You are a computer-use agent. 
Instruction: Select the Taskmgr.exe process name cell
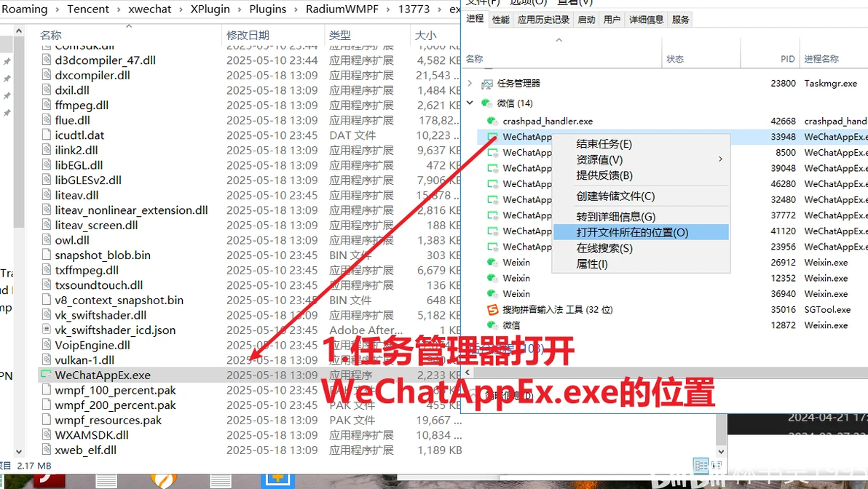830,84
